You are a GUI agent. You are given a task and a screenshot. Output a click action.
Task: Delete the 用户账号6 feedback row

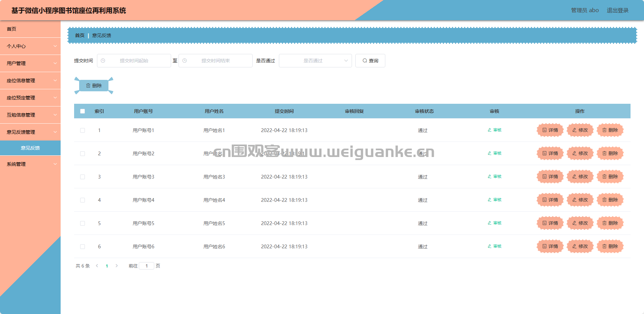tap(610, 246)
